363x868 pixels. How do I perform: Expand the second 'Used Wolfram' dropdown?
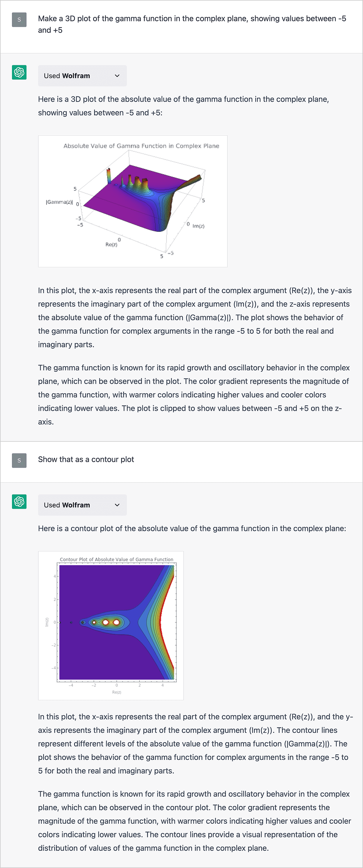pos(82,505)
